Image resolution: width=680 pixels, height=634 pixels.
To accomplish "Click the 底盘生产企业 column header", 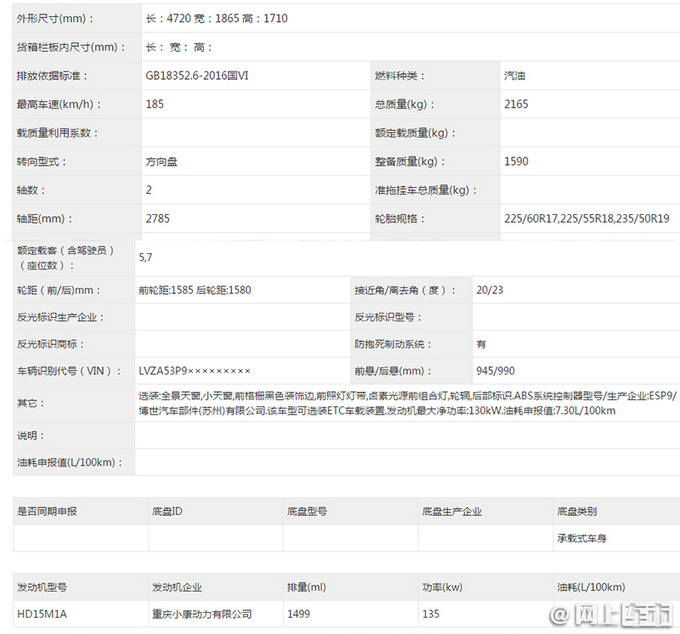I will coord(452,511).
